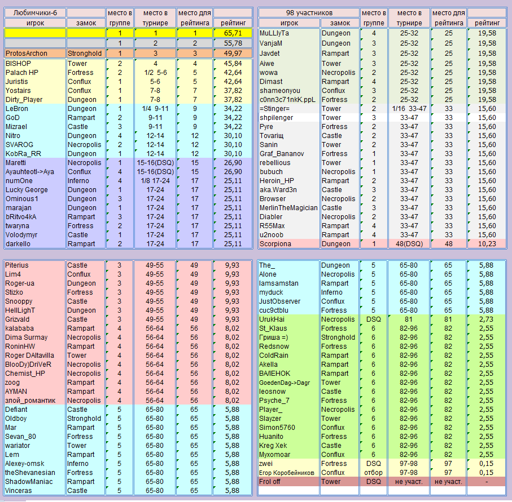Select the theShevanesian player cell

coord(35,472)
